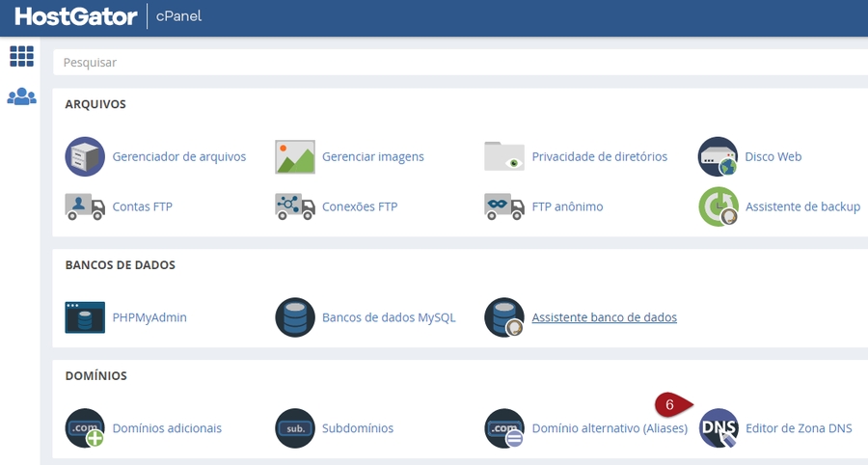The width and height of the screenshot is (868, 465).
Task: Click the Disco Web drive icon
Action: pos(718,156)
